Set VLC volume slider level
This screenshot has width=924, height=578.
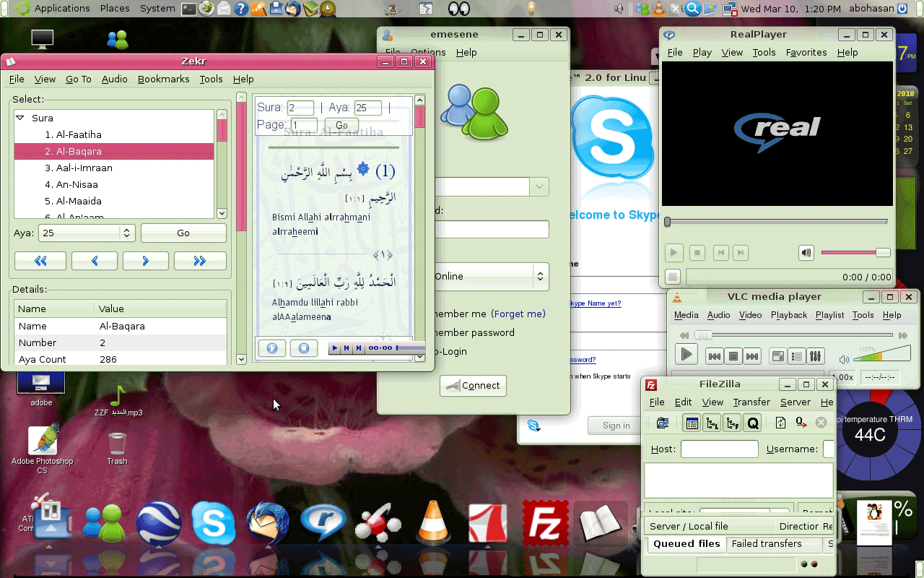point(882,355)
